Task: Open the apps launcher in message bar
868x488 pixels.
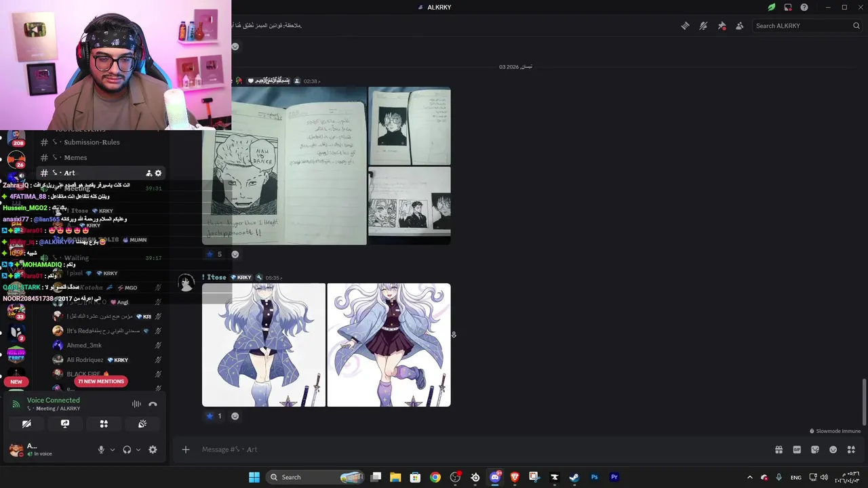Action: [852, 449]
